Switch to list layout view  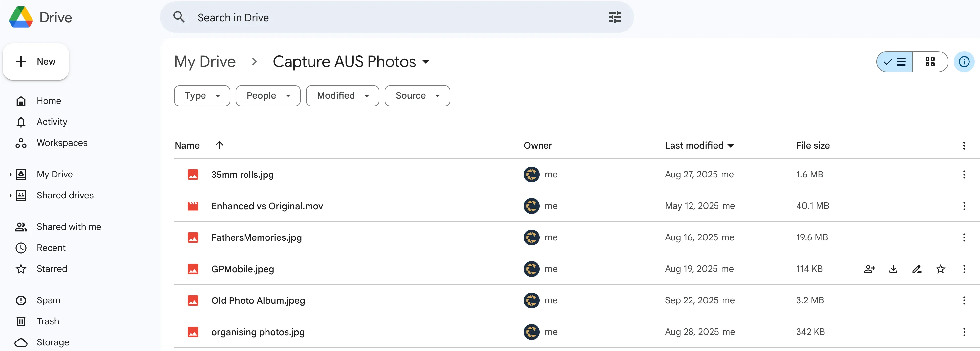point(894,62)
